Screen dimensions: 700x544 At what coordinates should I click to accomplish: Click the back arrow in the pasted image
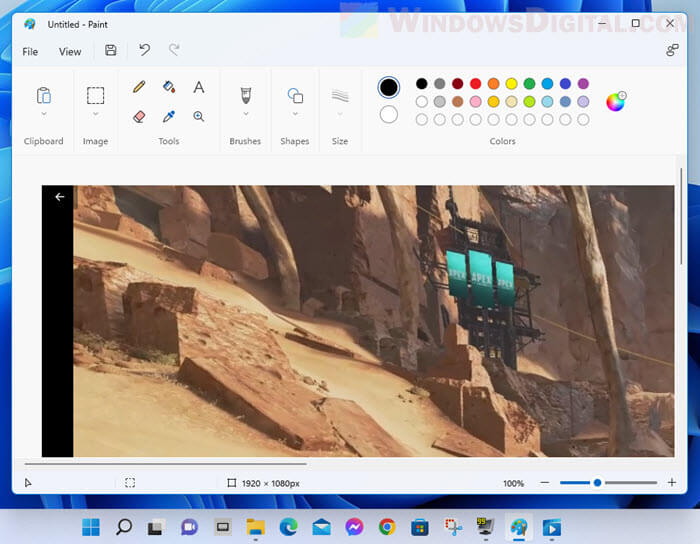point(59,197)
